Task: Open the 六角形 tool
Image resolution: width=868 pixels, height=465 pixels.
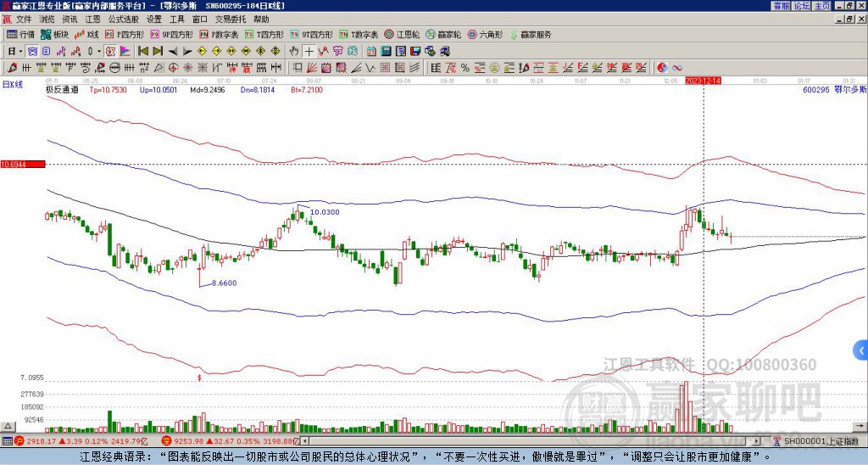Action: [x=486, y=34]
